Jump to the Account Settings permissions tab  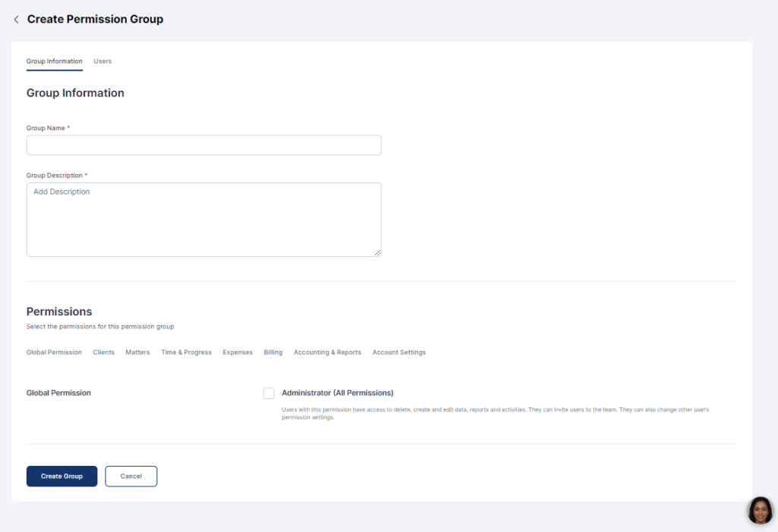[399, 353]
